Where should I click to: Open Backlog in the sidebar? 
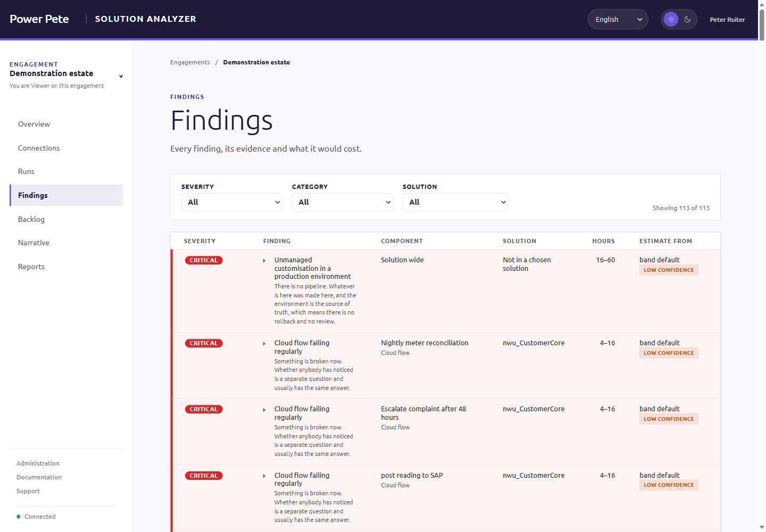pyautogui.click(x=66, y=219)
